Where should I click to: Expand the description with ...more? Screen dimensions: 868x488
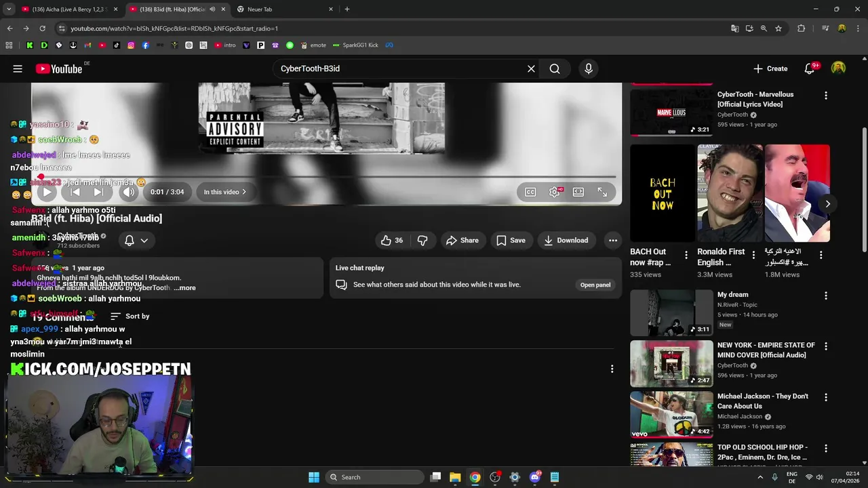tap(184, 287)
